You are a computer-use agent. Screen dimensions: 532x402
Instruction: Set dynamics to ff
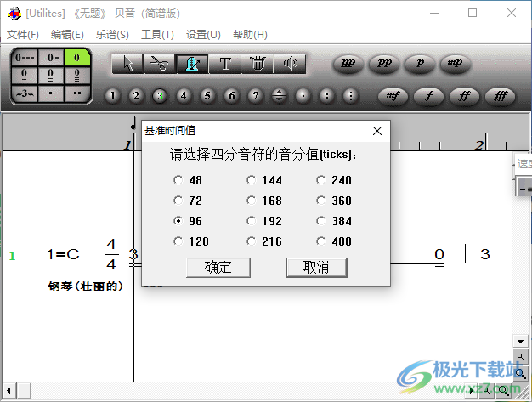464,96
